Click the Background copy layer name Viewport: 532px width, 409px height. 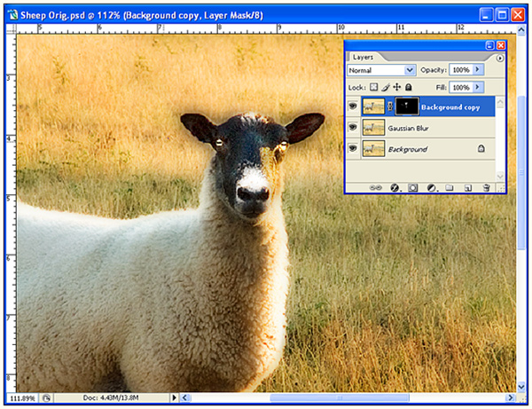[x=450, y=107]
